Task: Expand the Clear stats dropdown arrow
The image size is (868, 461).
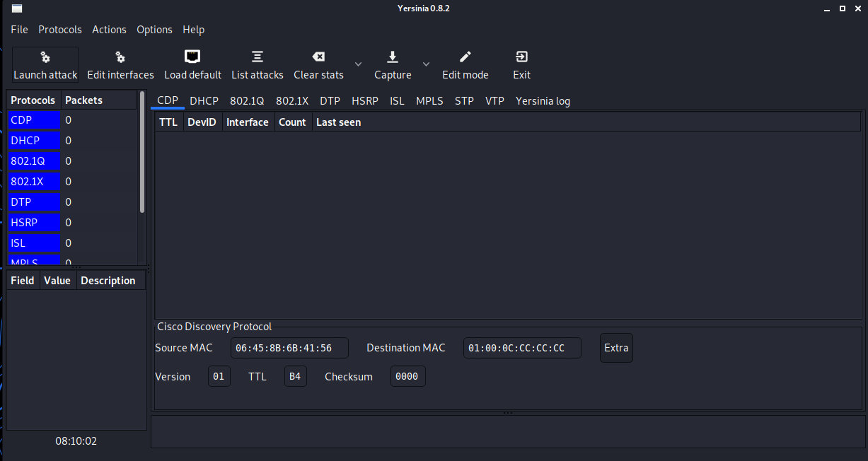Action: 358,64
